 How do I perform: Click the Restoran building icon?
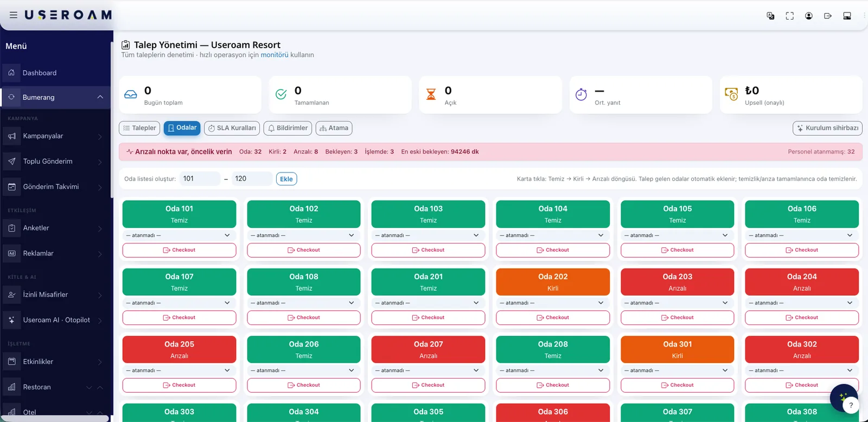[x=12, y=387]
